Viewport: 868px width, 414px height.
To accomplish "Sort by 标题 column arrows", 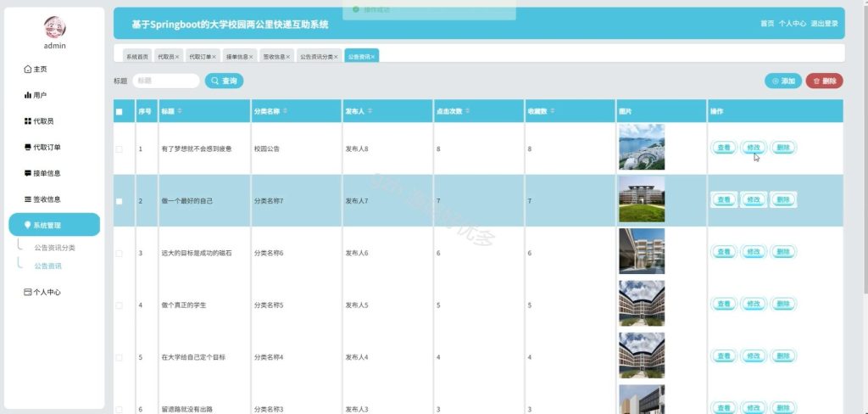I will coord(180,111).
